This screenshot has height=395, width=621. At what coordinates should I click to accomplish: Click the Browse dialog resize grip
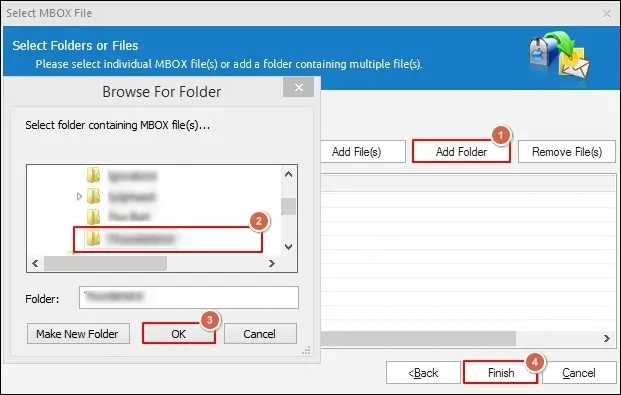click(306, 350)
